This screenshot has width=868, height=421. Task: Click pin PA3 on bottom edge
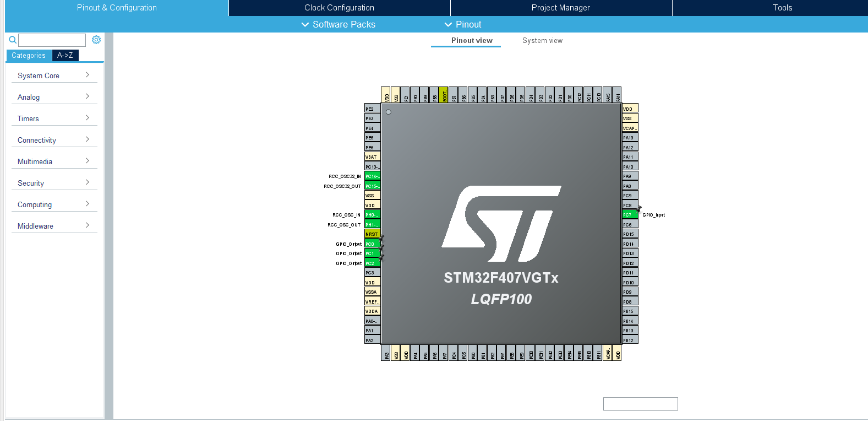tap(386, 353)
